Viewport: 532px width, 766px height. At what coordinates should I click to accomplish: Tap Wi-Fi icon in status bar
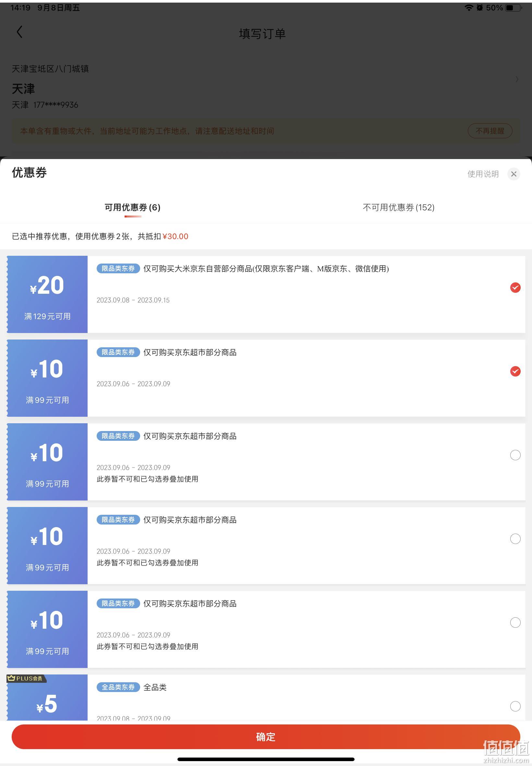[469, 8]
